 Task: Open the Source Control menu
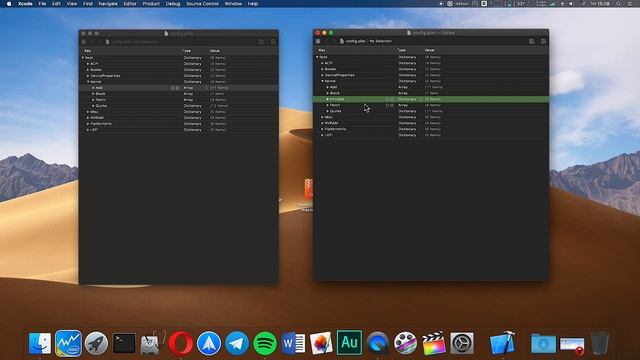pos(202,4)
